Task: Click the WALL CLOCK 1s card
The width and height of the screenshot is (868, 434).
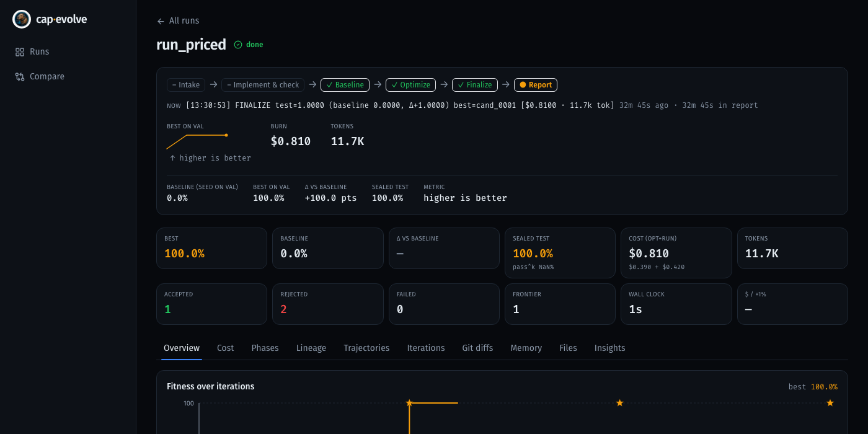Action: click(x=676, y=304)
